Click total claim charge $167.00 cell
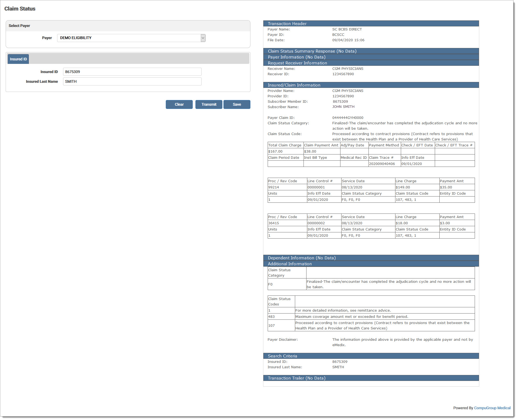The width and height of the screenshot is (517, 420). coord(285,151)
